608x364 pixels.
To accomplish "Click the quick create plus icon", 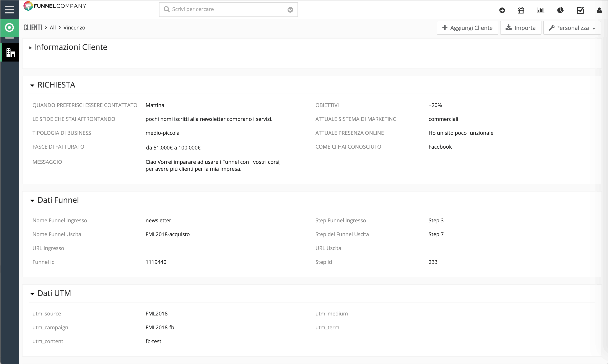I will click(502, 10).
